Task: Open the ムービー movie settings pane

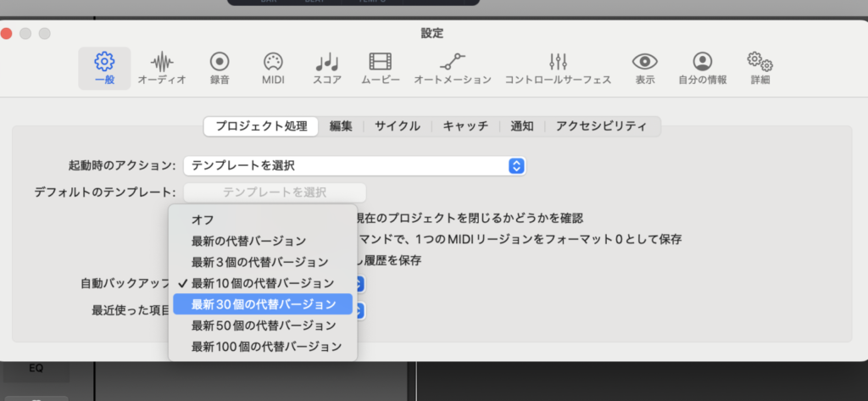Action: [x=381, y=69]
